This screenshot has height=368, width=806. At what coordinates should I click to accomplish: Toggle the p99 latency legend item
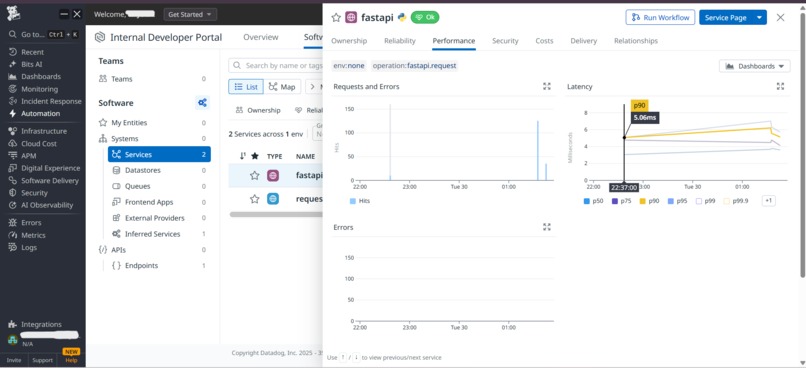click(x=705, y=201)
